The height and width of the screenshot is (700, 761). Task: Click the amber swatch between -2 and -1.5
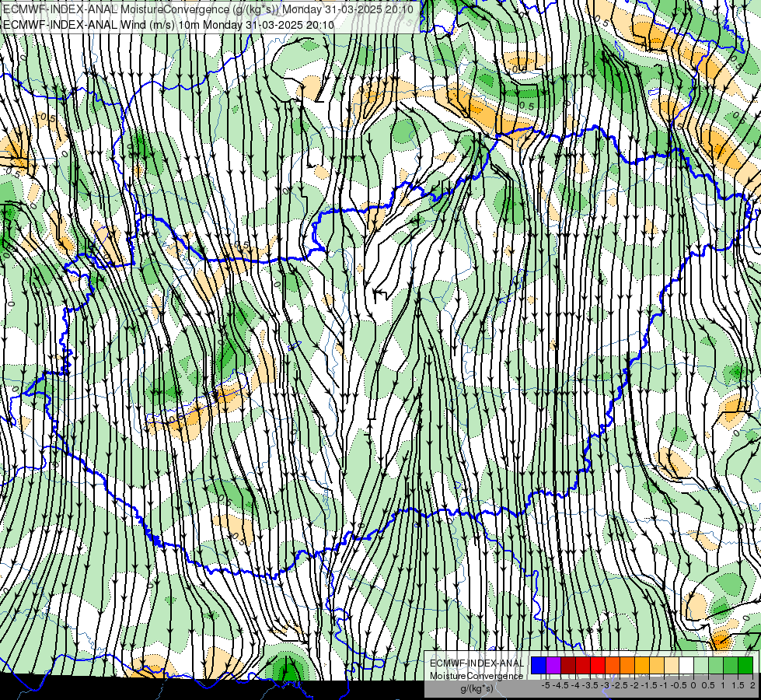pos(642,666)
